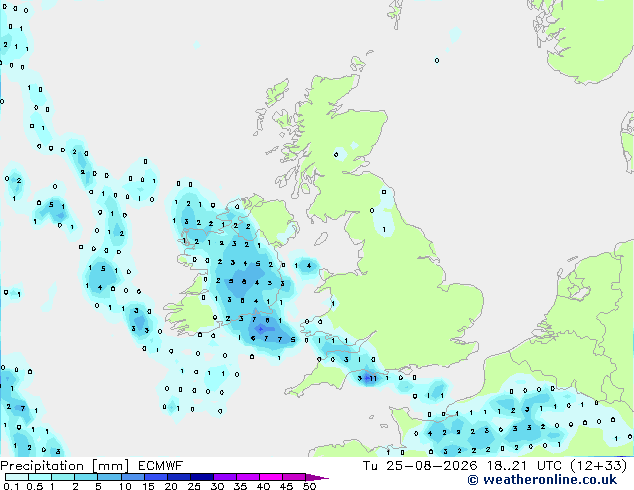
Task: Click the date '25-08-2026' in the footer
Action: [432, 466]
